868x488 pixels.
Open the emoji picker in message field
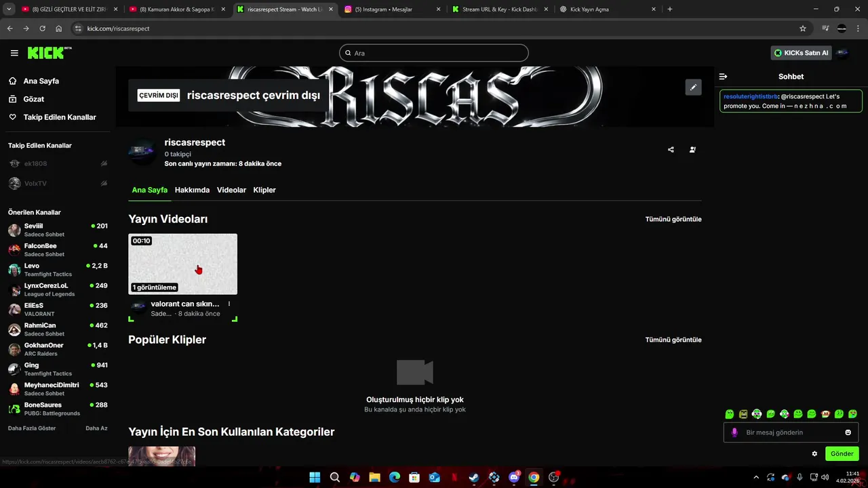click(x=848, y=432)
